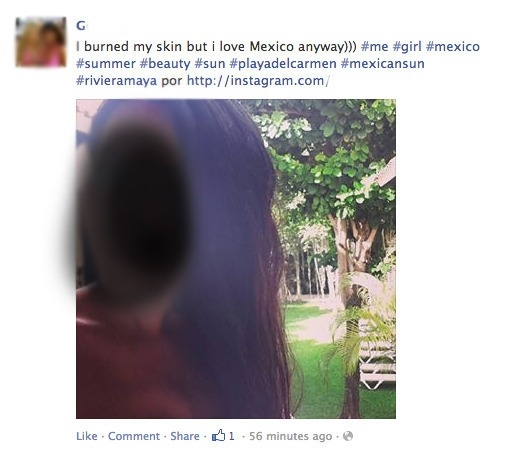The height and width of the screenshot is (461, 509).
Task: Open the #summer hashtag
Action: 106,63
